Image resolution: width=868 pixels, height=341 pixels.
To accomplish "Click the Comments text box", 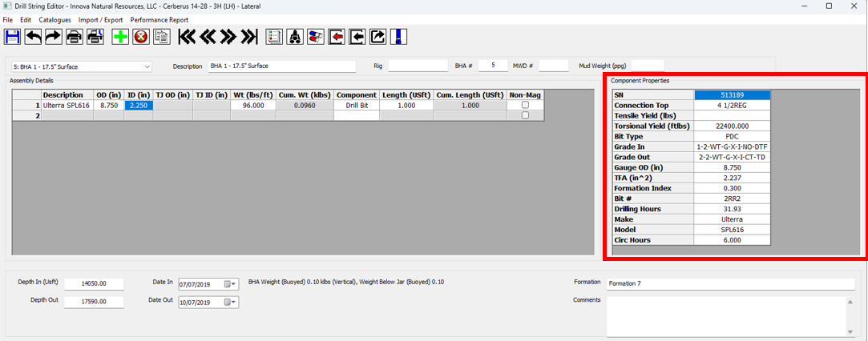I will tap(729, 315).
